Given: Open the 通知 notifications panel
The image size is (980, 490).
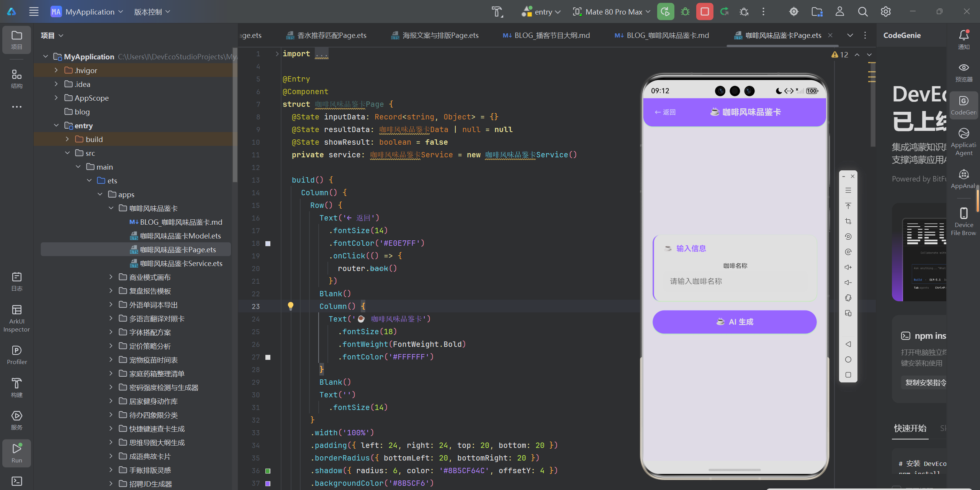Looking at the screenshot, I should pyautogui.click(x=964, y=40).
